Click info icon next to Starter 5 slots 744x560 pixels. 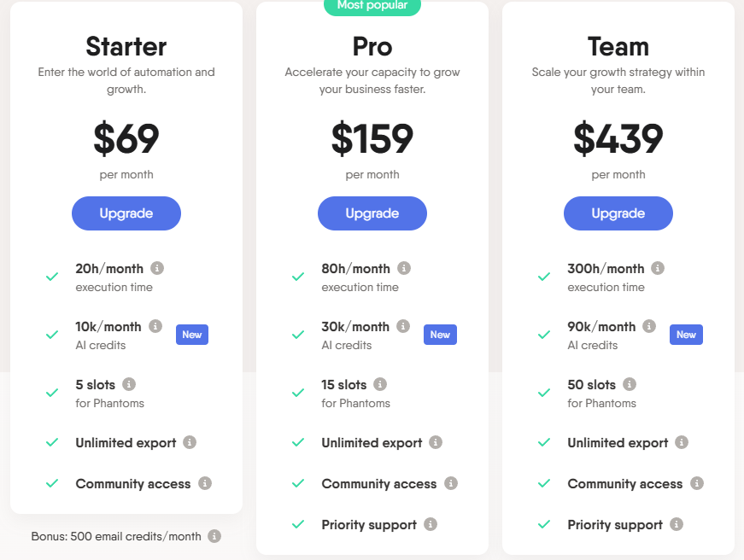[x=129, y=384]
